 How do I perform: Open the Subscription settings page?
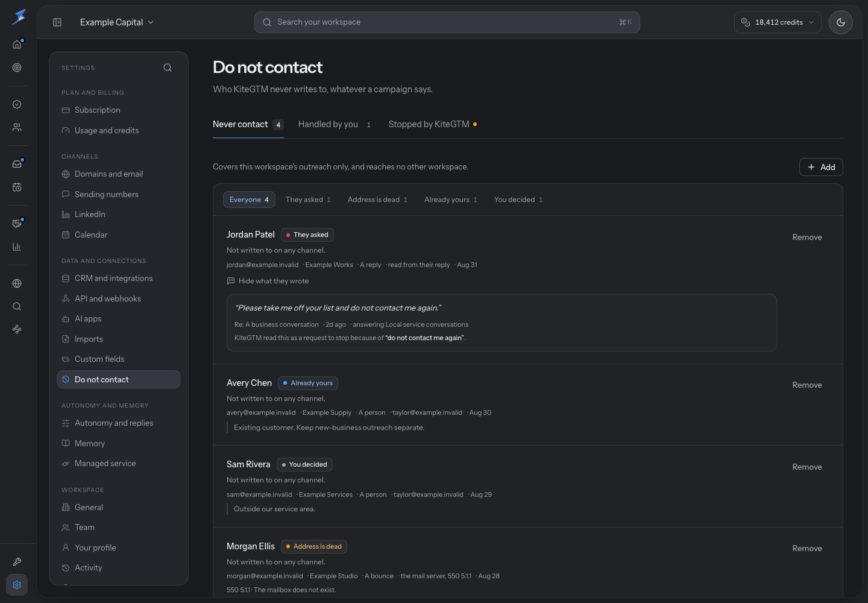coord(119,110)
